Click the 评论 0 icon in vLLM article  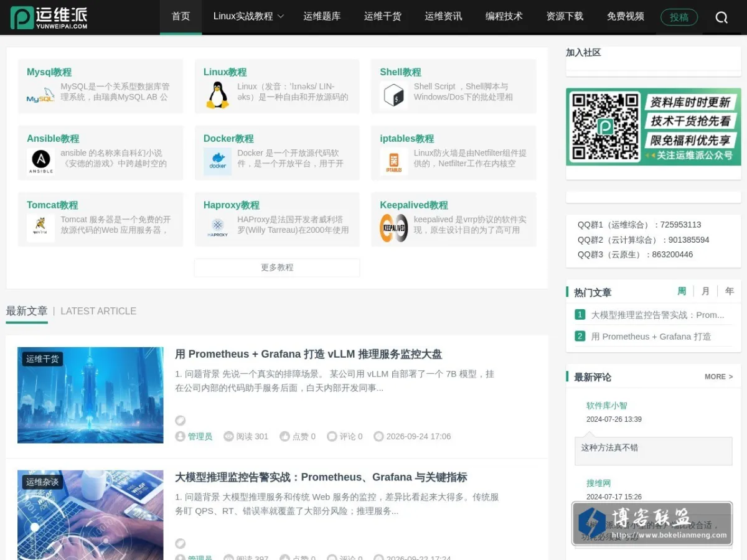click(x=332, y=437)
